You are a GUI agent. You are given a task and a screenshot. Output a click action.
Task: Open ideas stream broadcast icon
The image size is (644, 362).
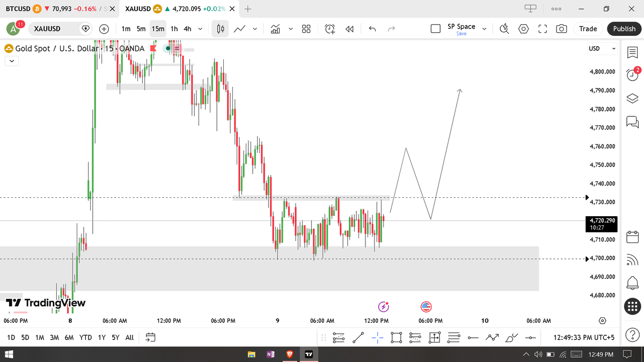[x=632, y=260]
